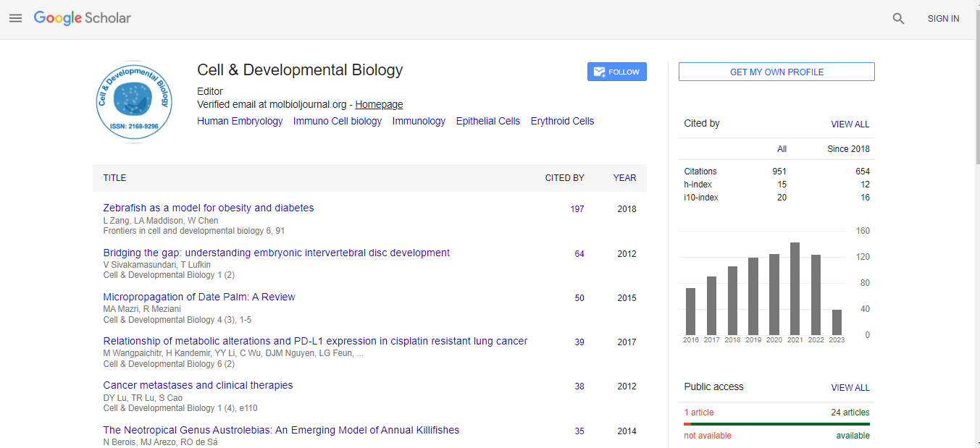Open citation count 197 for Zebrafish article
This screenshot has width=980, height=448.
pos(577,209)
